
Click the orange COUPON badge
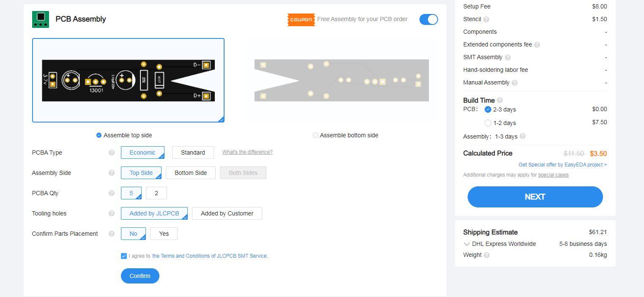[x=301, y=19]
